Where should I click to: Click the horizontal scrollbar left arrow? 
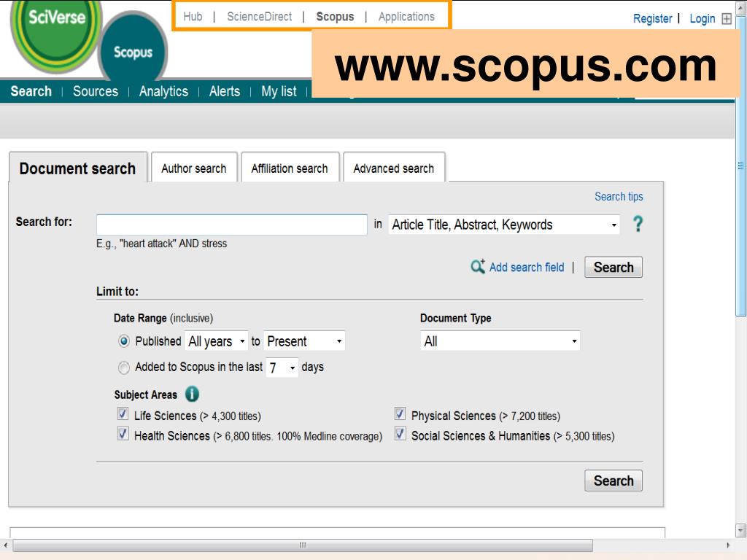[x=6, y=545]
